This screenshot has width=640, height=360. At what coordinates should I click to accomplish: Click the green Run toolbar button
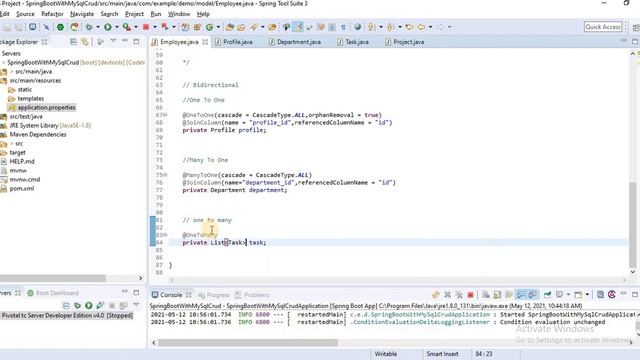[x=107, y=27]
